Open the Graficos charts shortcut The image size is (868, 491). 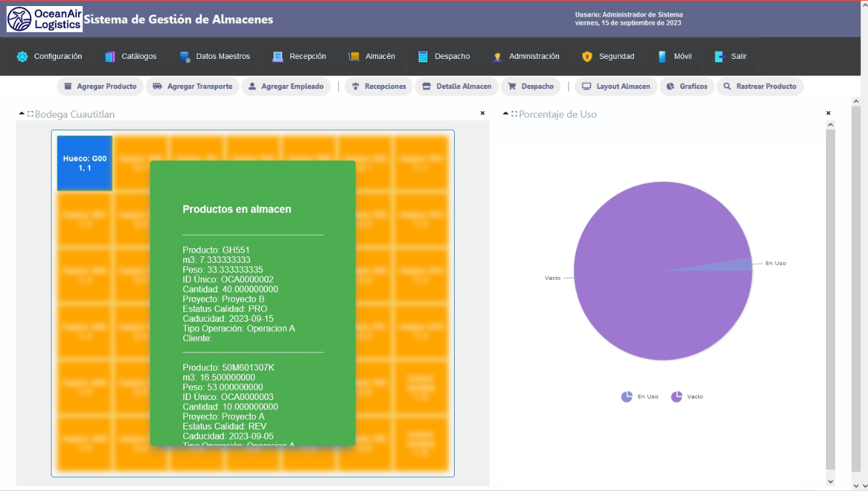pyautogui.click(x=687, y=86)
